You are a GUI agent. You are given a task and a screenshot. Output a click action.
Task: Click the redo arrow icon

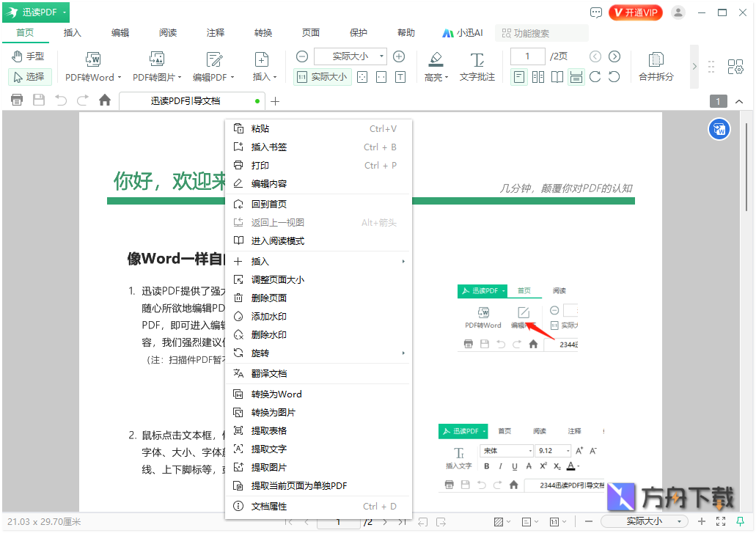(x=82, y=100)
